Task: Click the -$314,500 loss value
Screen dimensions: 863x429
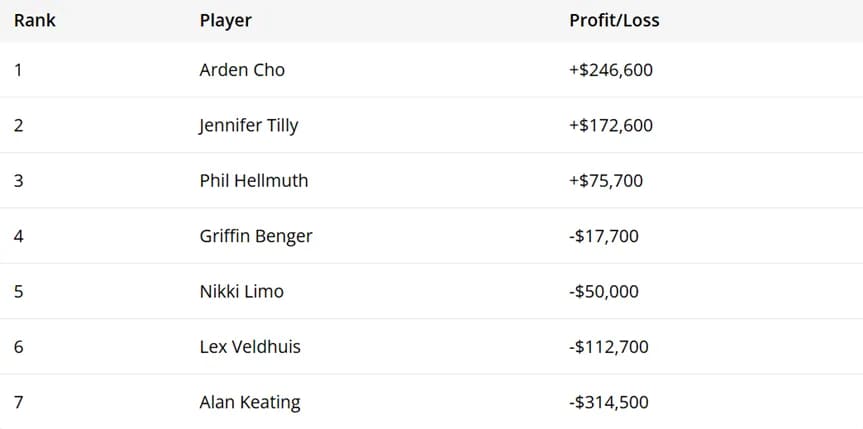Action: (609, 403)
